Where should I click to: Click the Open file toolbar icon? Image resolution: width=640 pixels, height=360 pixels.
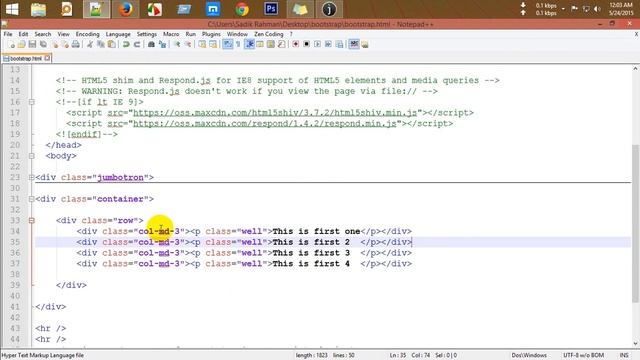coord(22,44)
